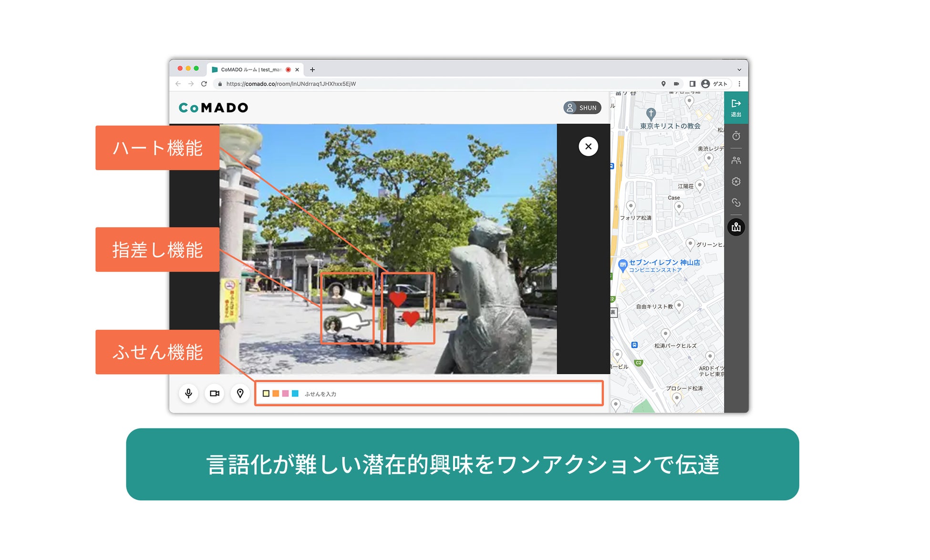
Task: Pick the blue sticky note color
Action: pyautogui.click(x=295, y=394)
